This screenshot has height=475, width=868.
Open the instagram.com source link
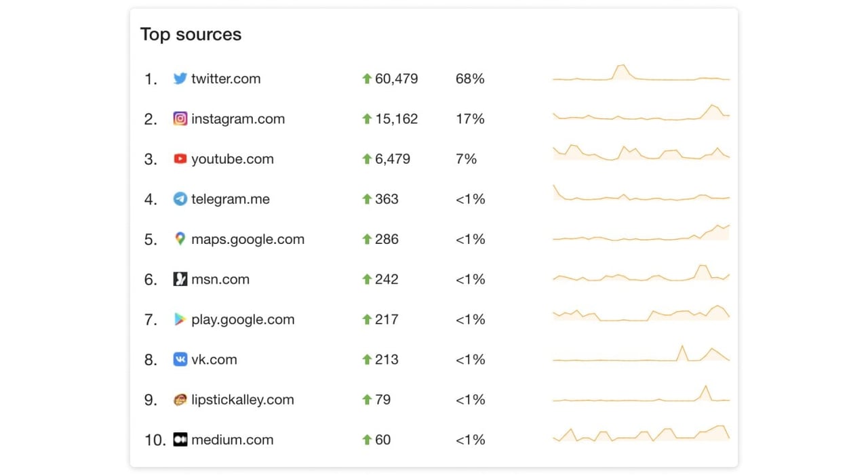[238, 119]
